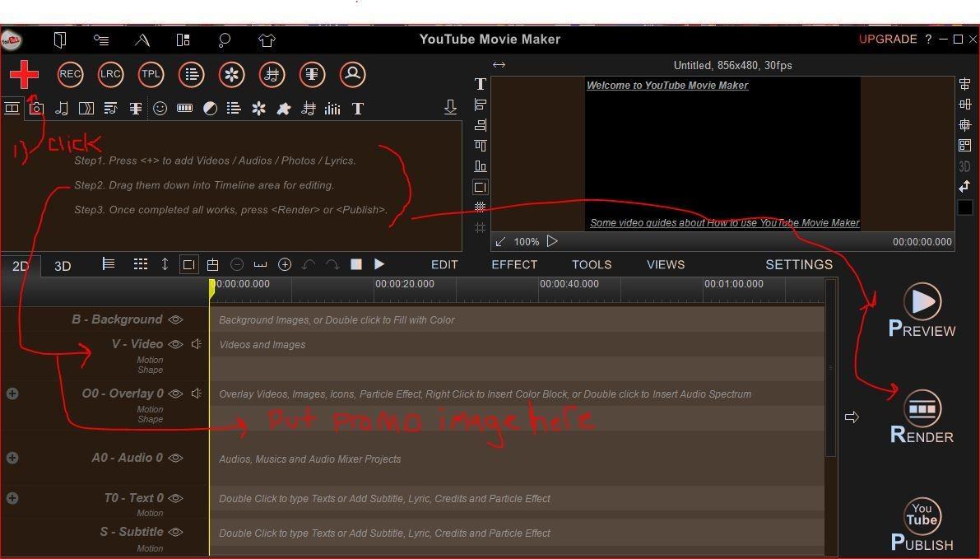
Task: Mute the V - Video track speaker
Action: click(197, 344)
